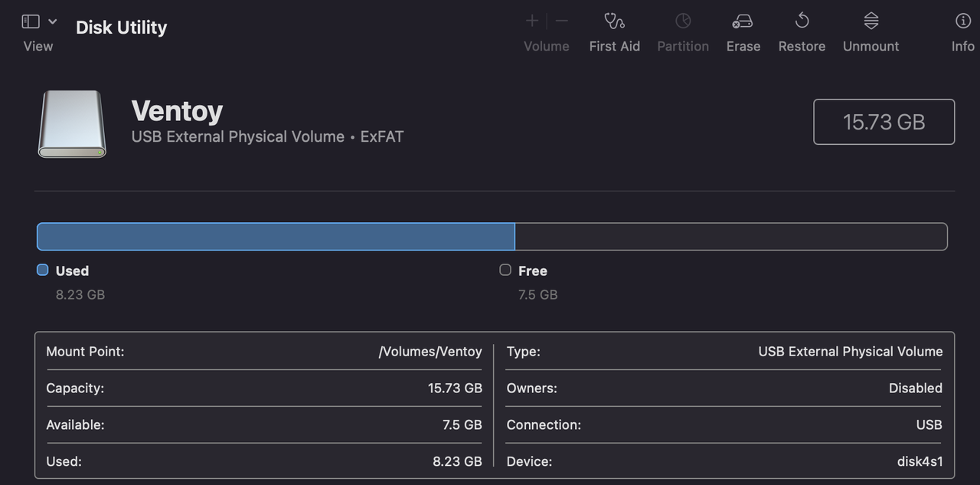Click the 15.73 GB size box
980x485 pixels.
tap(884, 122)
